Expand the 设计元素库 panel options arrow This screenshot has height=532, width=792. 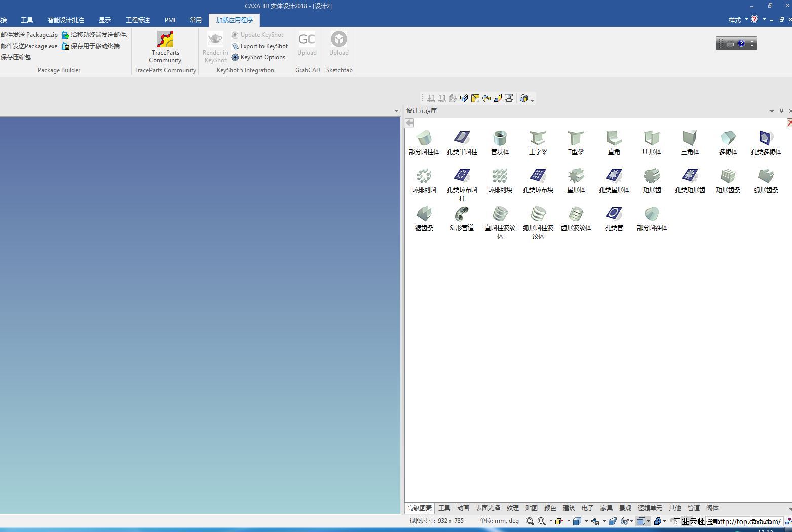coord(772,111)
